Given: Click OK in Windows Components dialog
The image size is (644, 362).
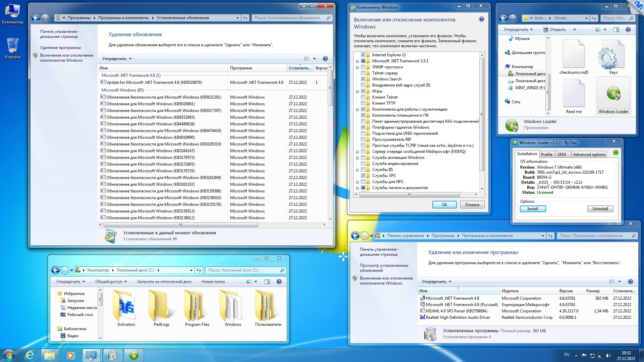Looking at the screenshot, I should [x=444, y=205].
